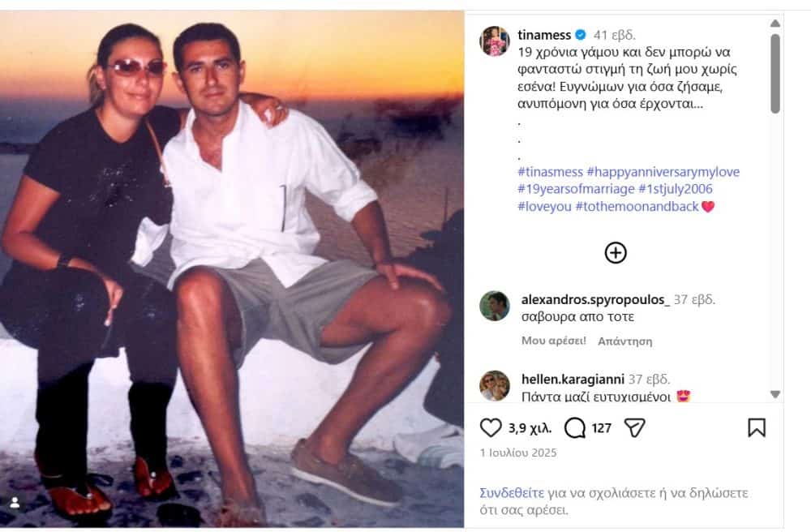Image resolution: width=811 pixels, height=532 pixels.
Task: Open tinamess username link
Action: 545,35
